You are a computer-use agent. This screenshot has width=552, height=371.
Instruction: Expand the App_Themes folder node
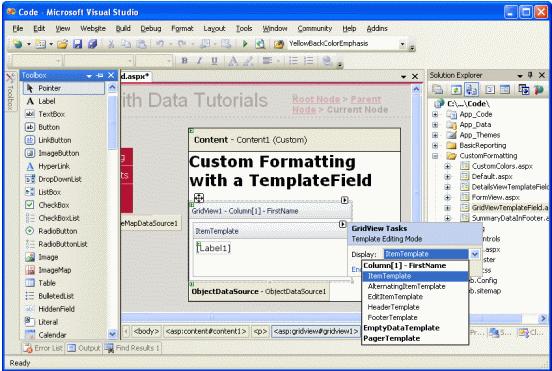coord(435,135)
